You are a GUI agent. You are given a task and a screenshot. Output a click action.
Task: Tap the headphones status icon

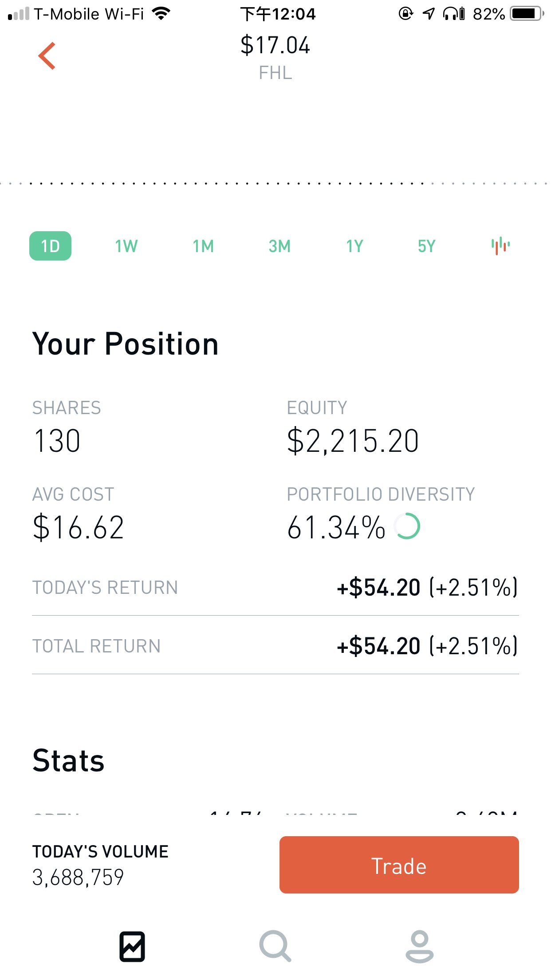coord(453,14)
